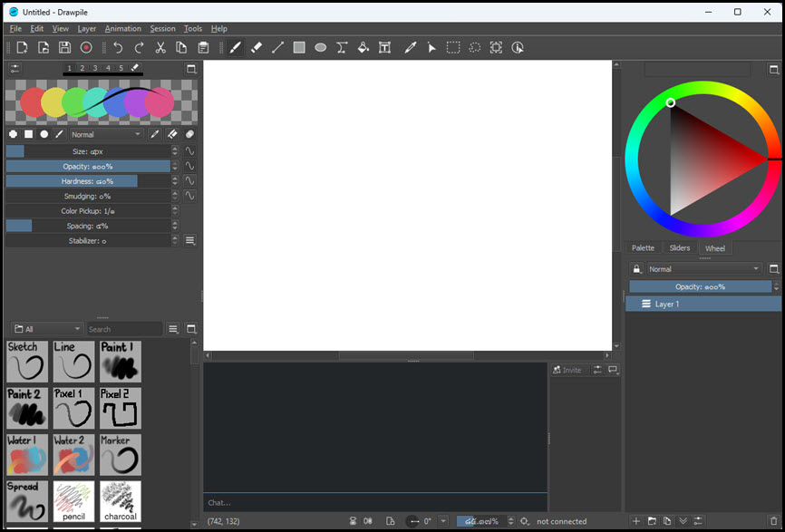
Task: Open the Session menu
Action: click(162, 28)
